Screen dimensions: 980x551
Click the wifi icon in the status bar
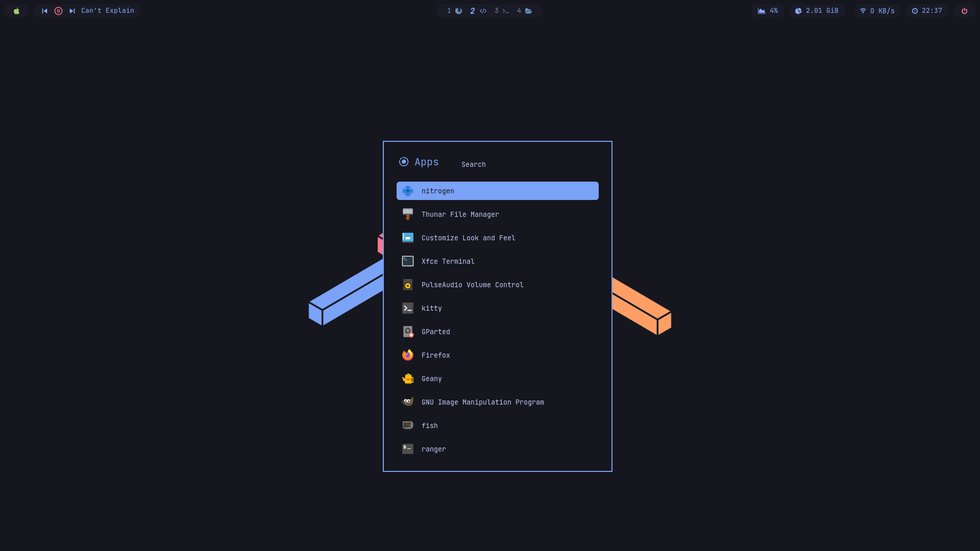[x=863, y=10]
